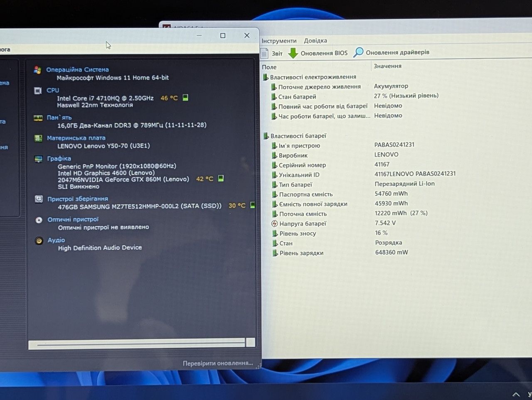Click the Звіт report icon in AIDA64 toolbar
532x400 pixels.
tap(264, 53)
